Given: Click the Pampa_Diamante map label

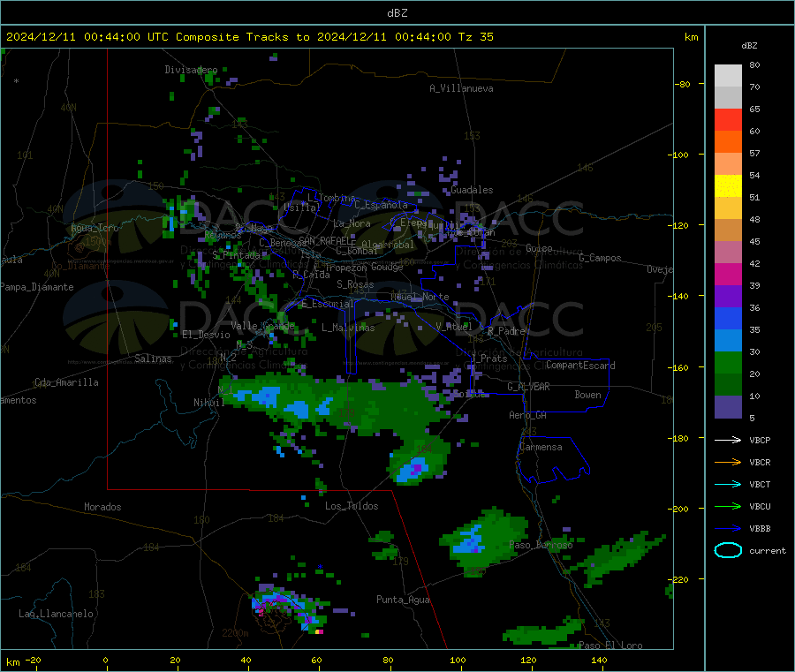Looking at the screenshot, I should (x=36, y=287).
